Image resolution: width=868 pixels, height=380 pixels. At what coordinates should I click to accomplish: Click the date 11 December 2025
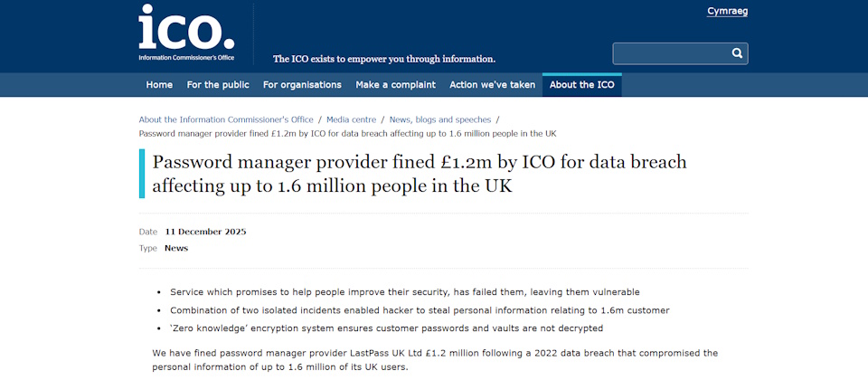[x=205, y=232]
